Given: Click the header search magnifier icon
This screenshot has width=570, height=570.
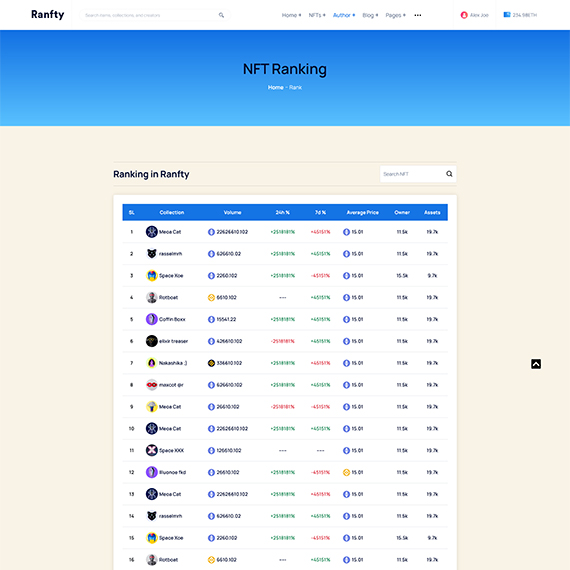Looking at the screenshot, I should click(221, 15).
